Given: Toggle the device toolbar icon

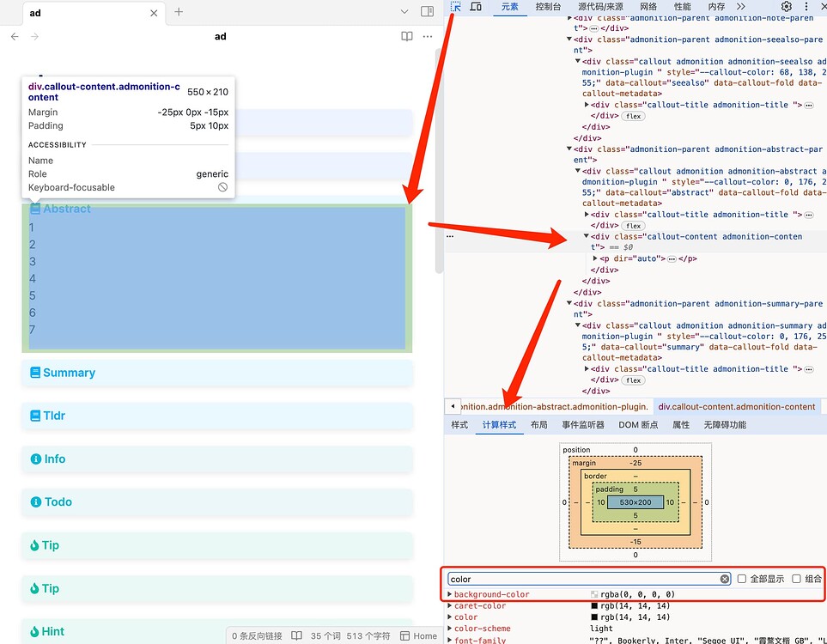Looking at the screenshot, I should [x=476, y=7].
